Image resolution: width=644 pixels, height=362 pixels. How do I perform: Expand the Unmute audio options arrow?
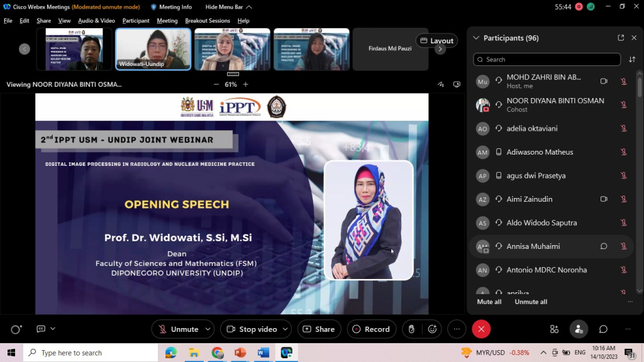[208, 329]
